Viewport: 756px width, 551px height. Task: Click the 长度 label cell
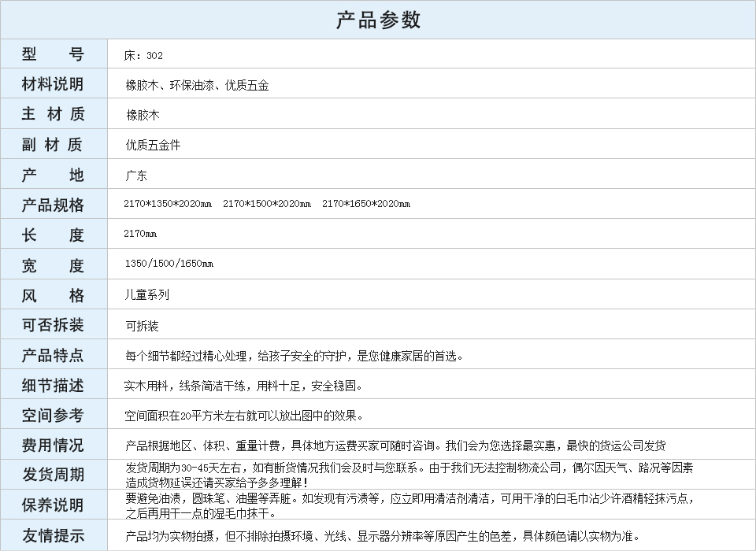pos(53,235)
